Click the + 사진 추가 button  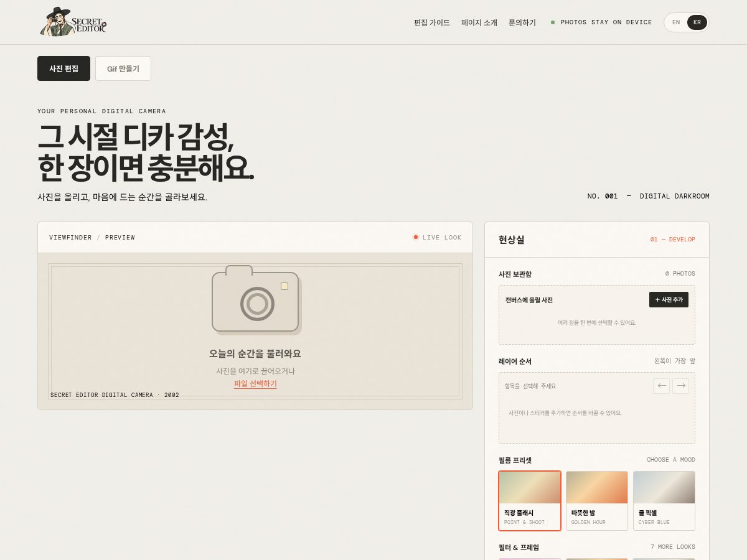click(x=669, y=299)
